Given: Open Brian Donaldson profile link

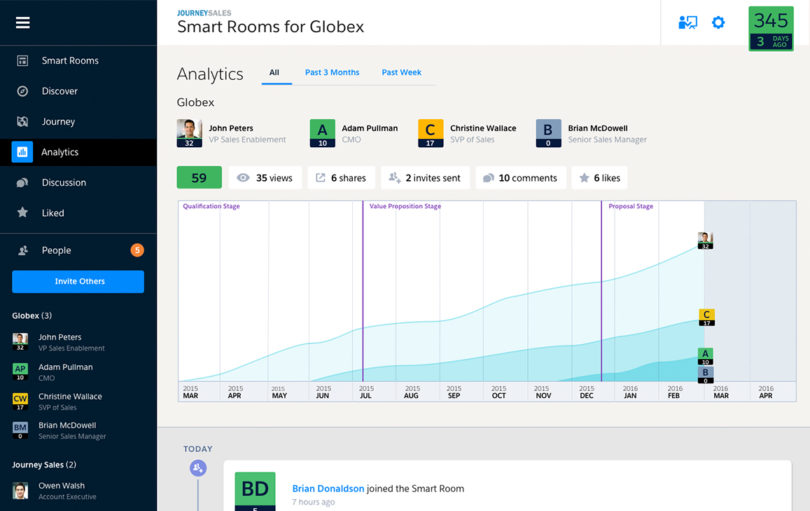Looking at the screenshot, I should coord(328,488).
